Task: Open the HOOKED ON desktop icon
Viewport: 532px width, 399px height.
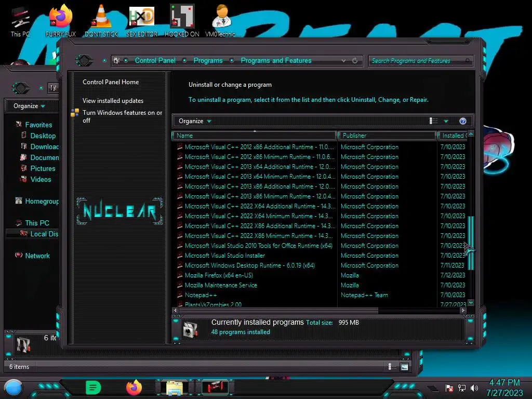Action: [x=182, y=21]
